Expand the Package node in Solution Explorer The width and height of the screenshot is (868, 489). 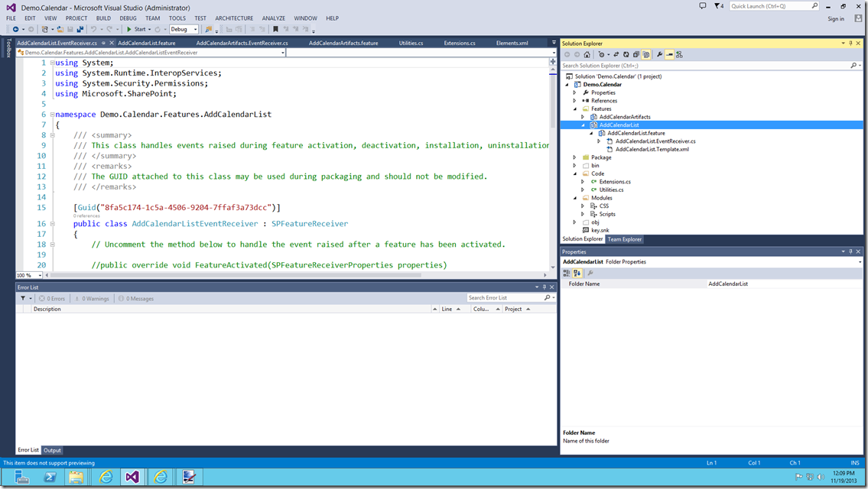[x=574, y=157]
